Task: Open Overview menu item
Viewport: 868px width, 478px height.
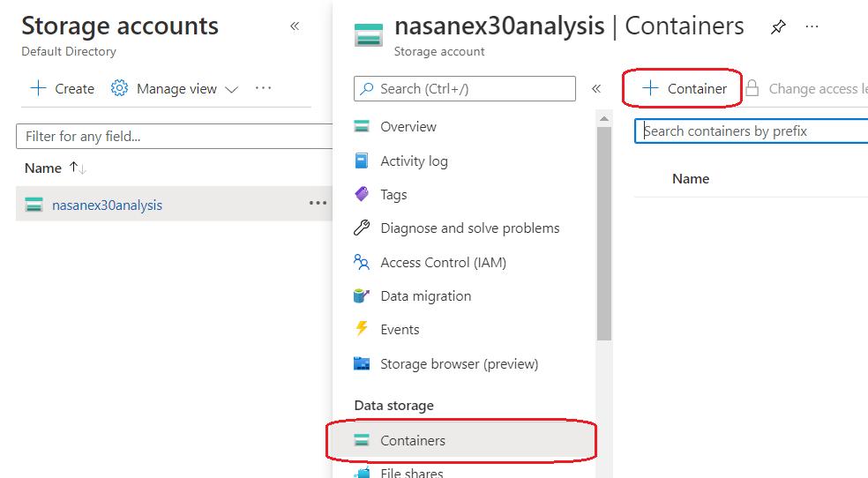Action: click(408, 127)
